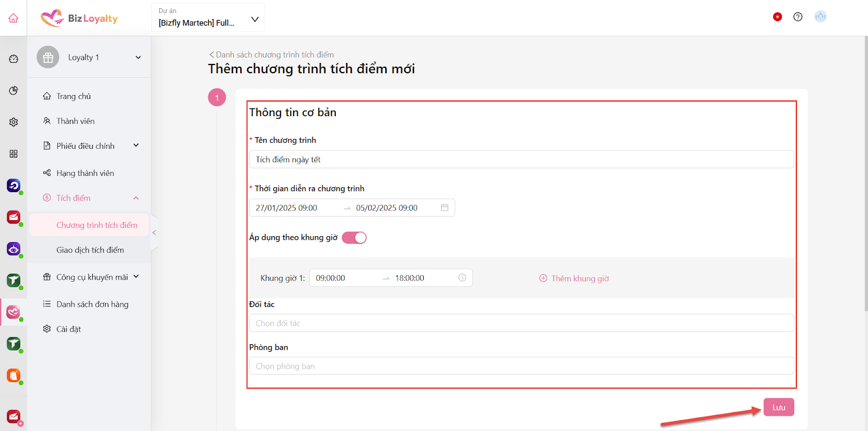Image resolution: width=868 pixels, height=431 pixels.
Task: Open Danh sách đơn hàng in the sidebar
Action: (92, 304)
